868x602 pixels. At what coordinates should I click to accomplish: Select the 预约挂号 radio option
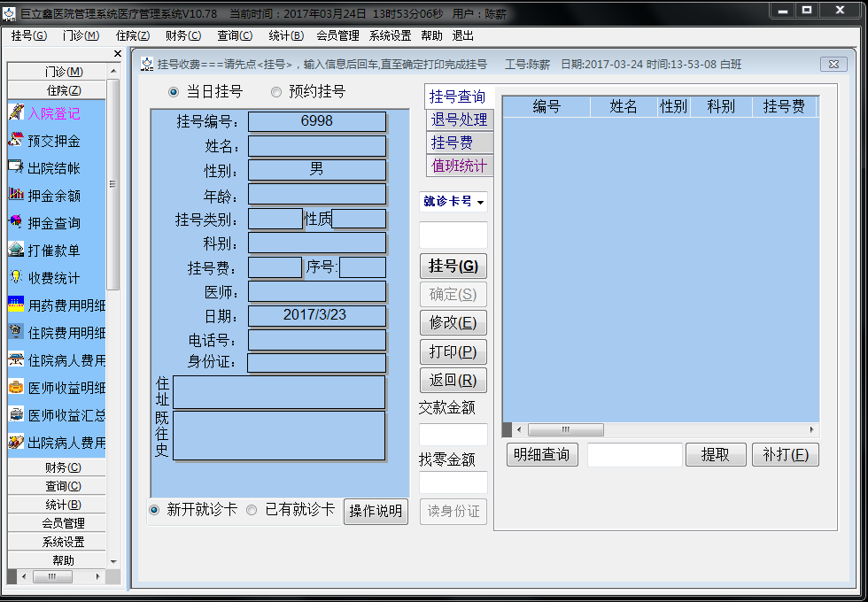[276, 92]
